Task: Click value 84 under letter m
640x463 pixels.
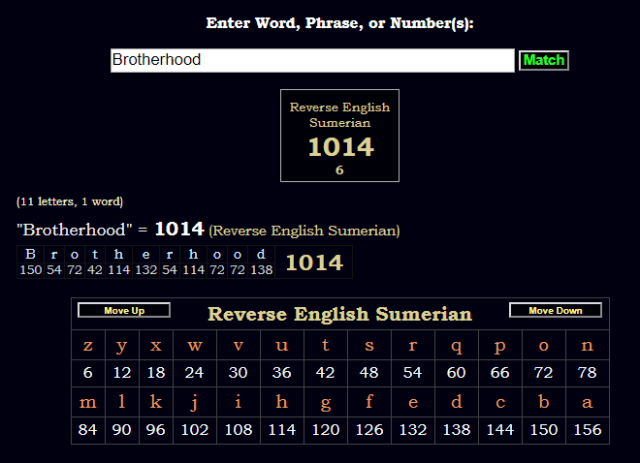Action: [88, 430]
